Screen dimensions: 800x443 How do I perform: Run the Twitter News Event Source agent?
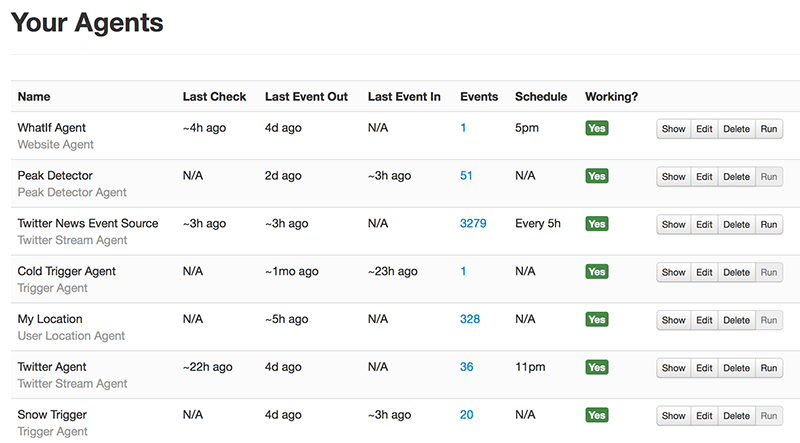click(768, 225)
